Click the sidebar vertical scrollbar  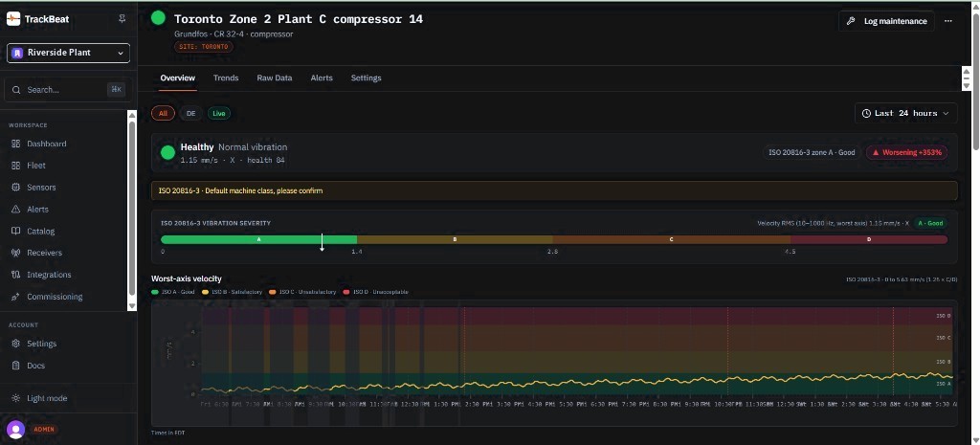point(132,210)
